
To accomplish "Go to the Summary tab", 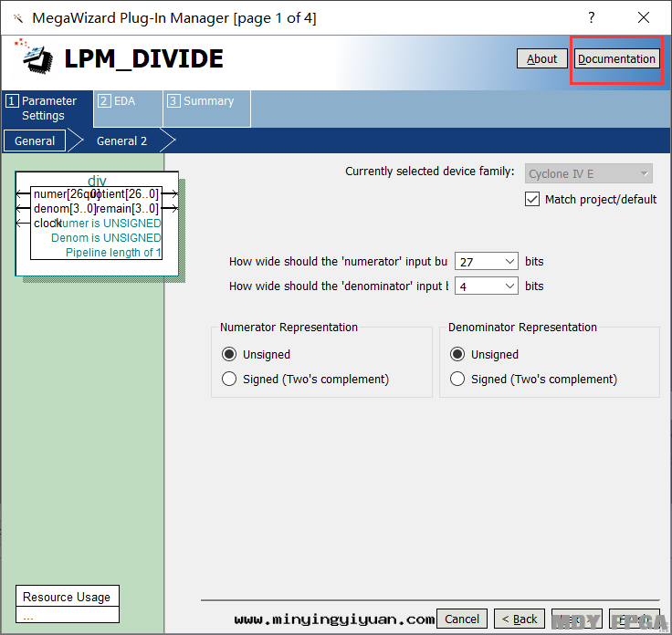I will (207, 101).
